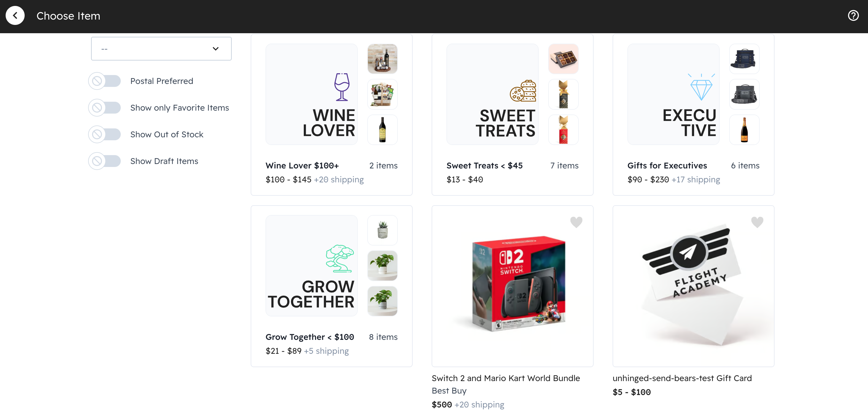Image resolution: width=868 pixels, height=414 pixels.
Task: Open the Gifts for Executives collection
Action: [667, 165]
